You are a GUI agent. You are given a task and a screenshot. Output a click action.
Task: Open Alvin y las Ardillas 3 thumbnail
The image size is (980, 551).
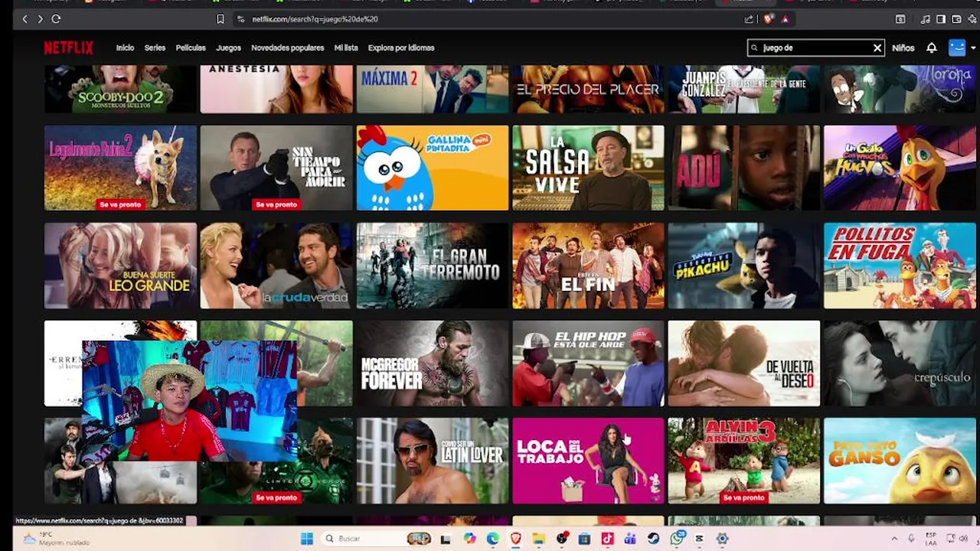tap(744, 461)
